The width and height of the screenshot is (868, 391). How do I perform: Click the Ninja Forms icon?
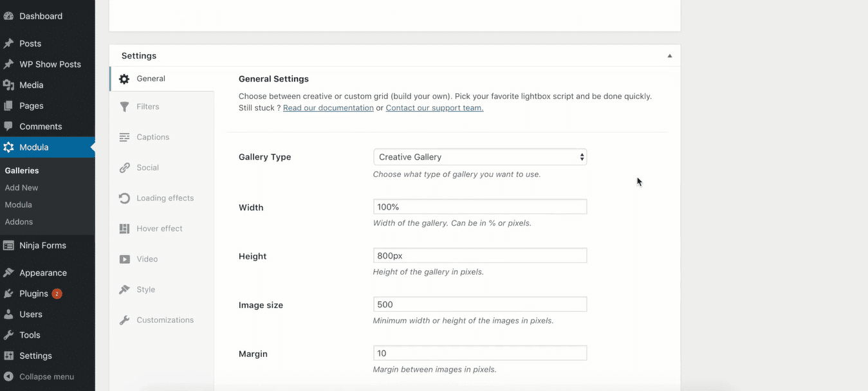coord(8,245)
